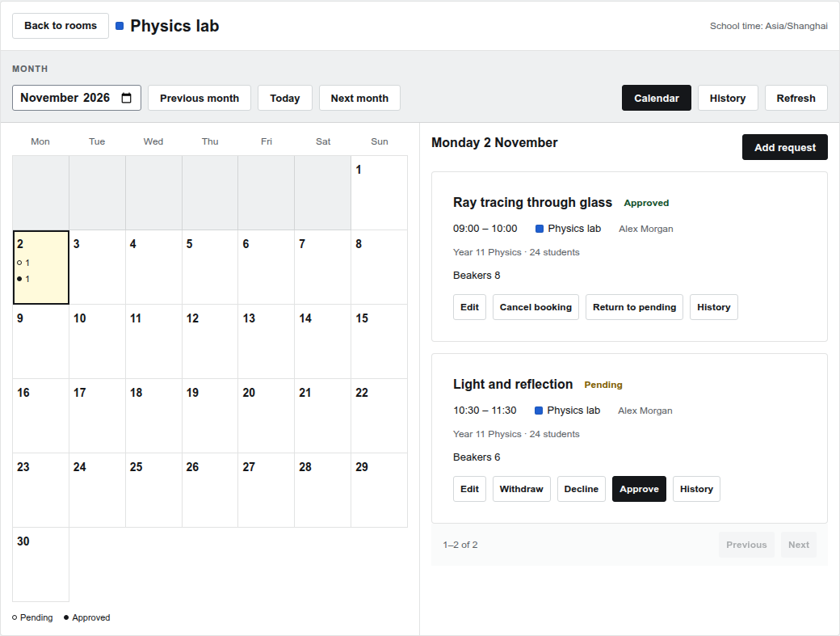
Task: Withdraw the Light and reflection request
Action: click(521, 489)
